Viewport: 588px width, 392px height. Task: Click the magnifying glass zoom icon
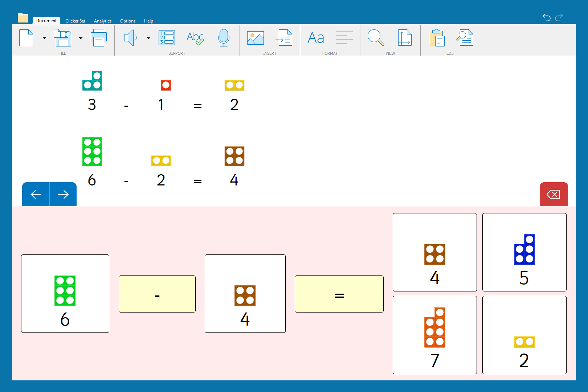coord(376,38)
